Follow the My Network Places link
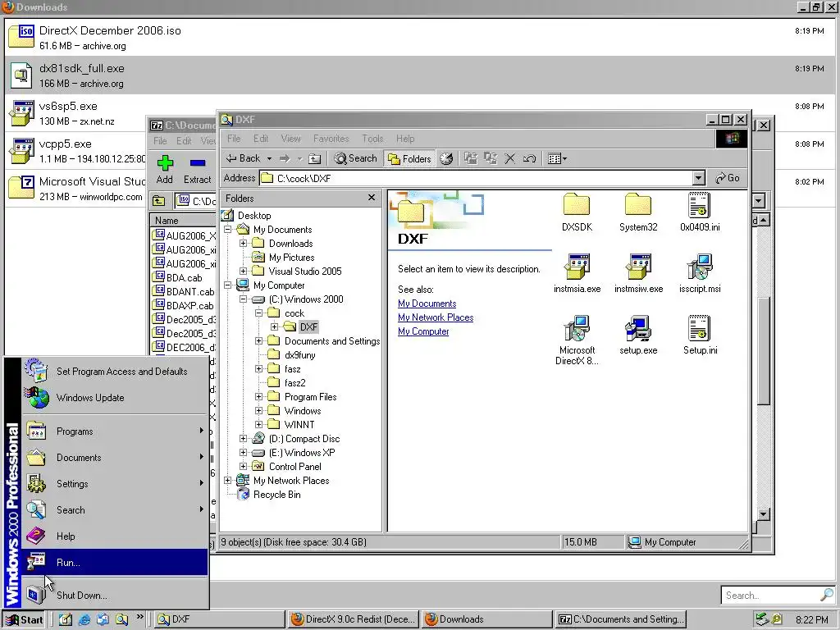Screen dimensions: 840x630 [436, 317]
